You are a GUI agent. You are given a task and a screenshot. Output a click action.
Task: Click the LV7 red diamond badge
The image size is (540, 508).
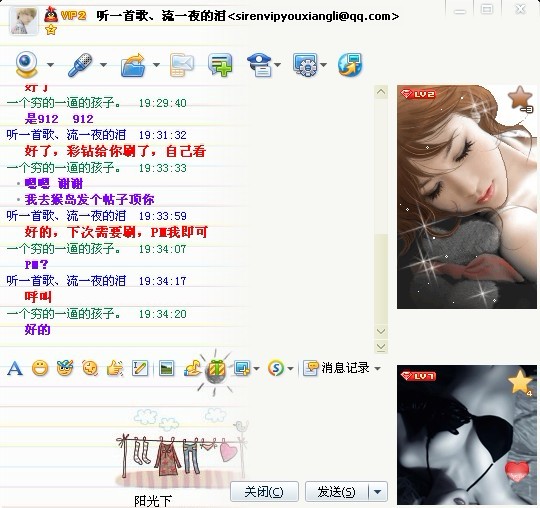click(418, 375)
